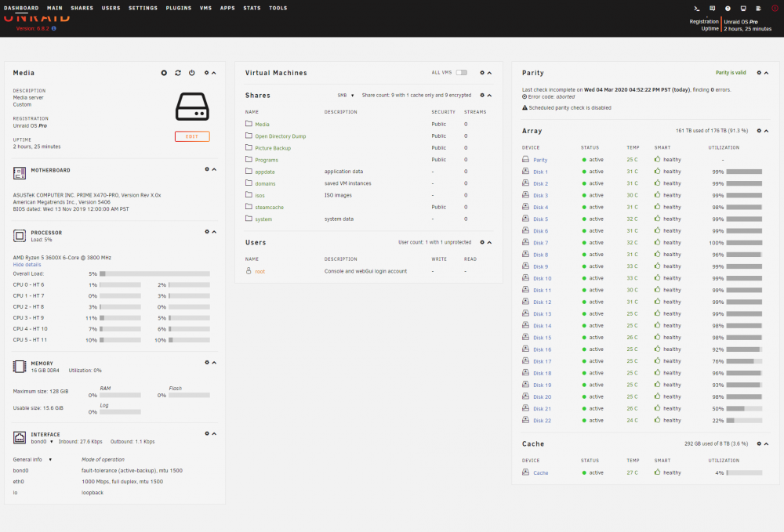Open Processor section settings gear
Image resolution: width=784 pixels, height=532 pixels.
(x=207, y=232)
